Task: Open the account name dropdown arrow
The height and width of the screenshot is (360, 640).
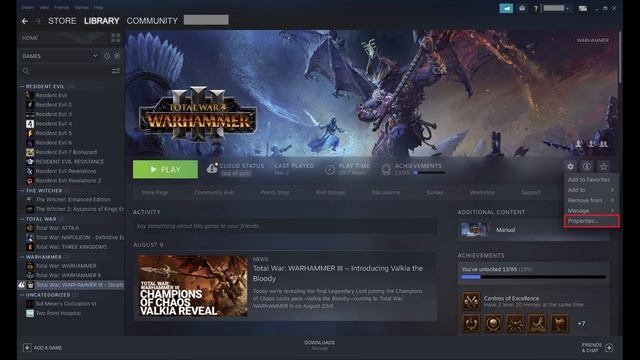Action: [567, 8]
